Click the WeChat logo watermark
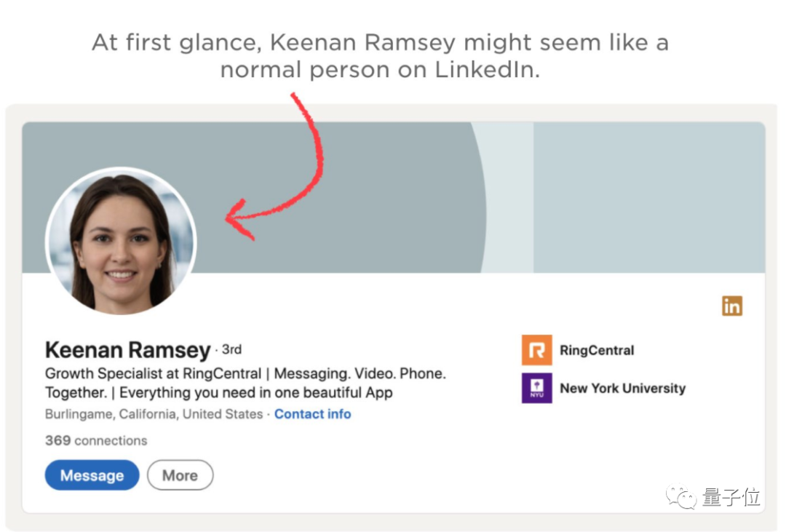 [681, 498]
